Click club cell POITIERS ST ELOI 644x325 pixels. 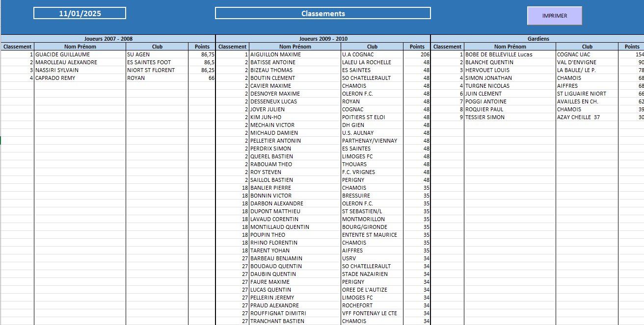[372, 117]
